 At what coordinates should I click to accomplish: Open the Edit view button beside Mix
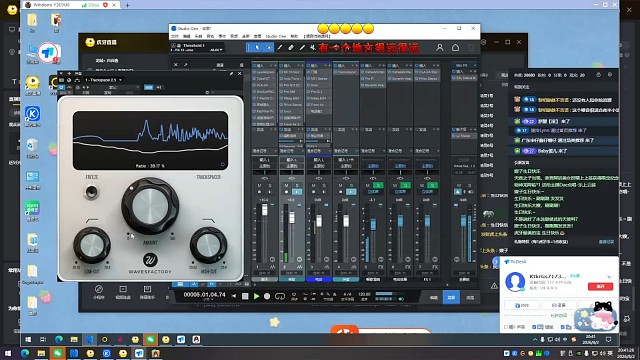433,298
